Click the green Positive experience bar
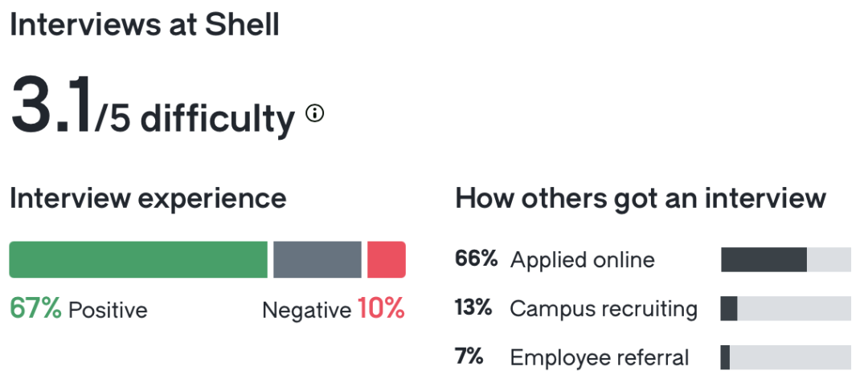Viewport: 868px width, 391px height. [x=138, y=260]
